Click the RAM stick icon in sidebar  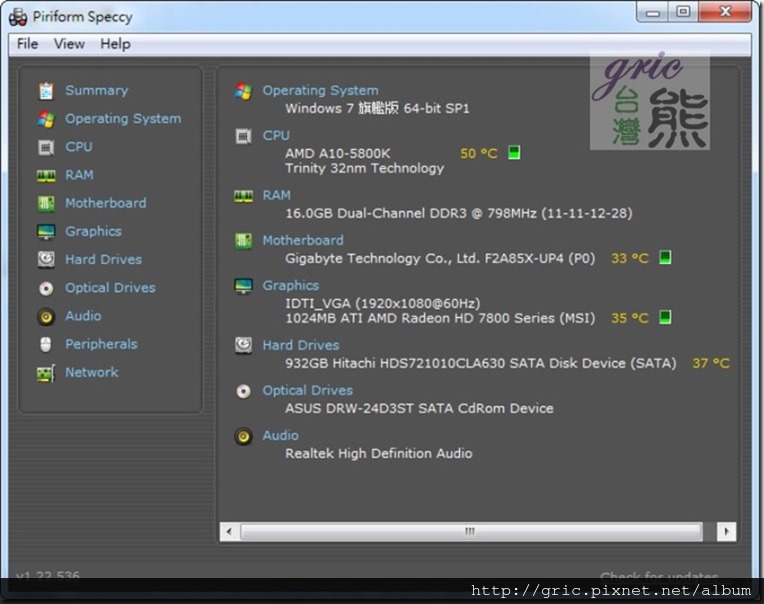[46, 175]
